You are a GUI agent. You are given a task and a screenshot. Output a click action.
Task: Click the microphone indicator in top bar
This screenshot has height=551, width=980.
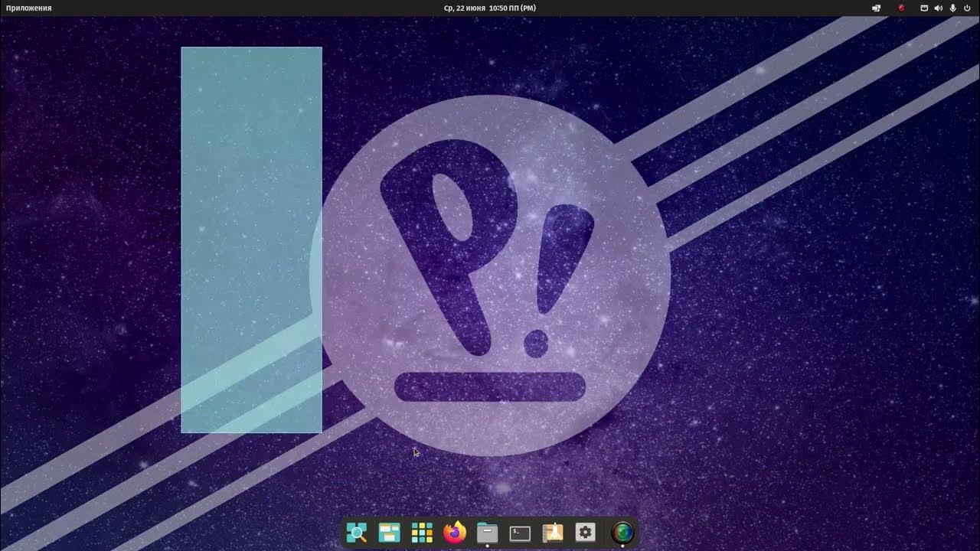click(x=953, y=8)
